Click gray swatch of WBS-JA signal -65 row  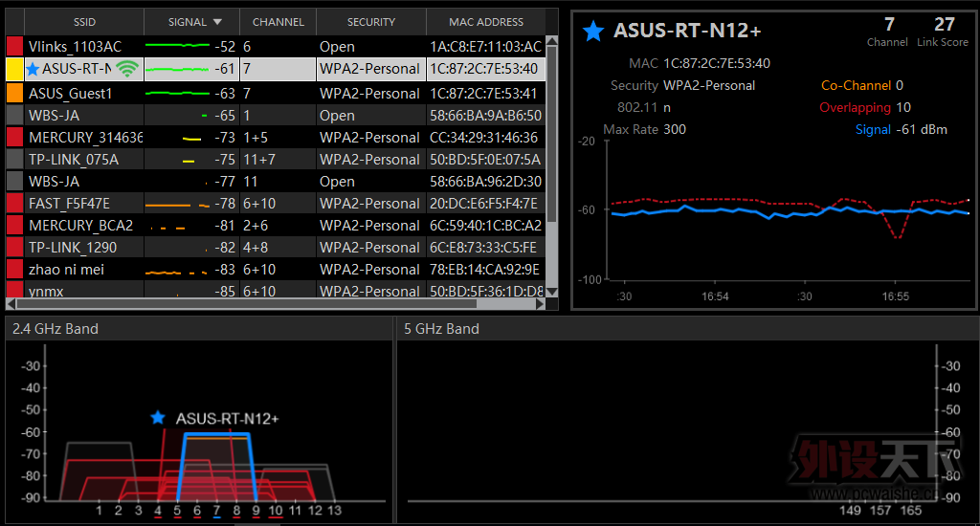(14, 115)
